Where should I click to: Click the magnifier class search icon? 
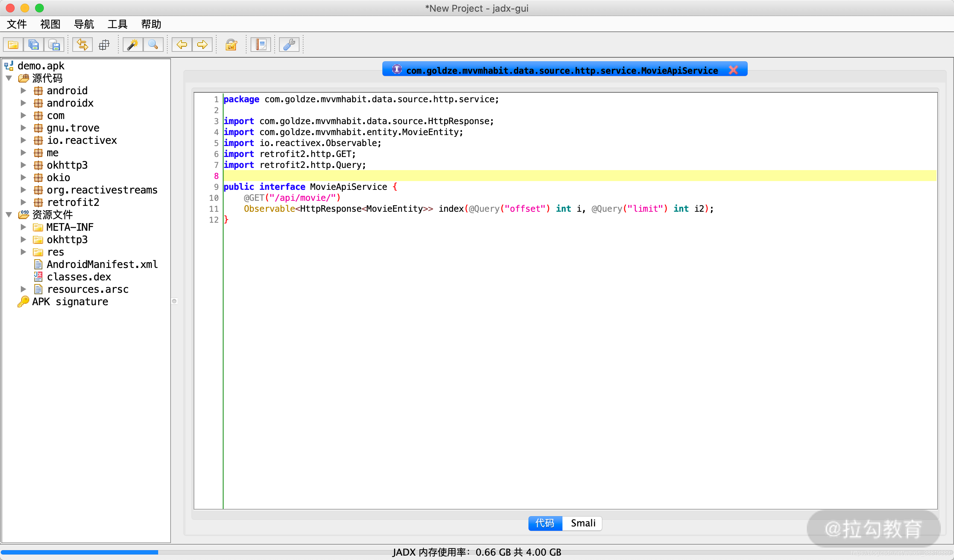(x=153, y=45)
